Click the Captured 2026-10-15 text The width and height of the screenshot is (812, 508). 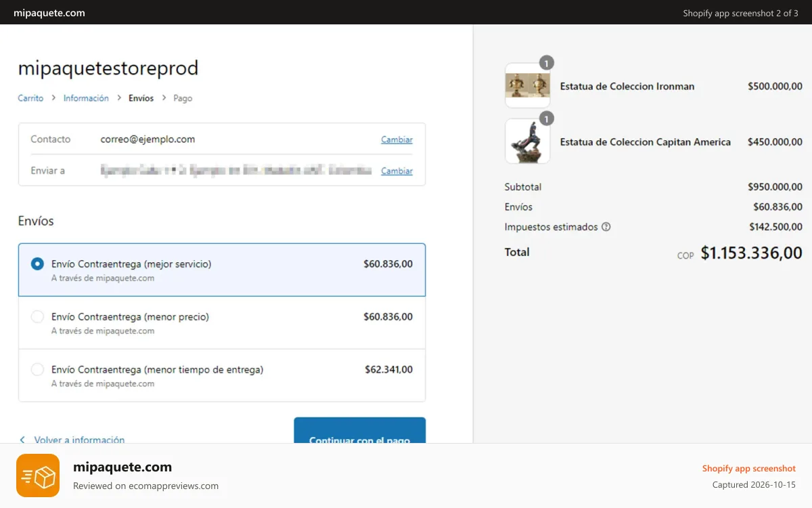[x=754, y=485]
